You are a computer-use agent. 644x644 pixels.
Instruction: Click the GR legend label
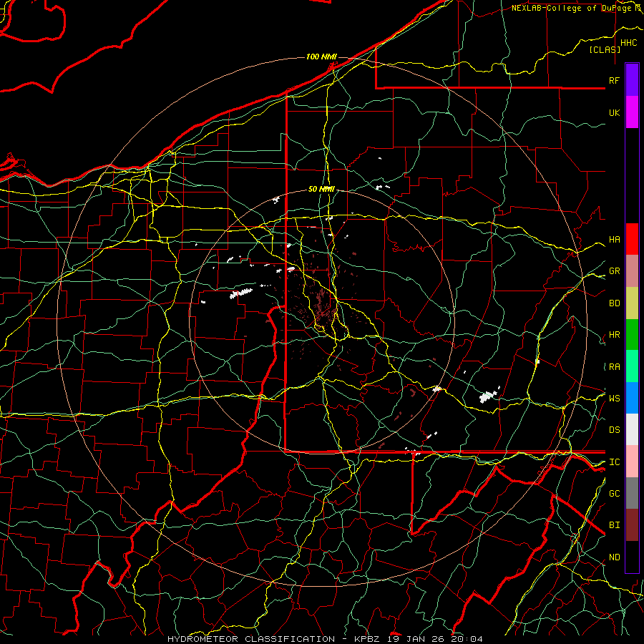pyautogui.click(x=615, y=271)
